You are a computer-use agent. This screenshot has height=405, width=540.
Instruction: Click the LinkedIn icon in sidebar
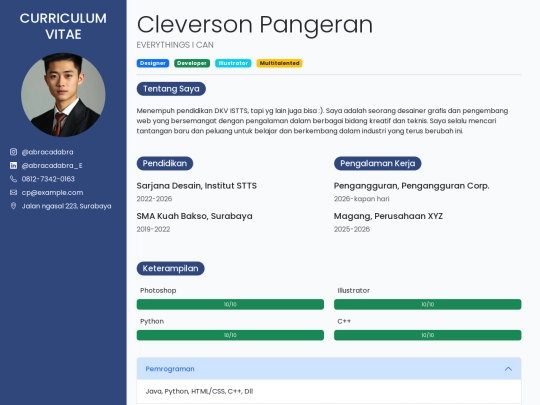13,166
